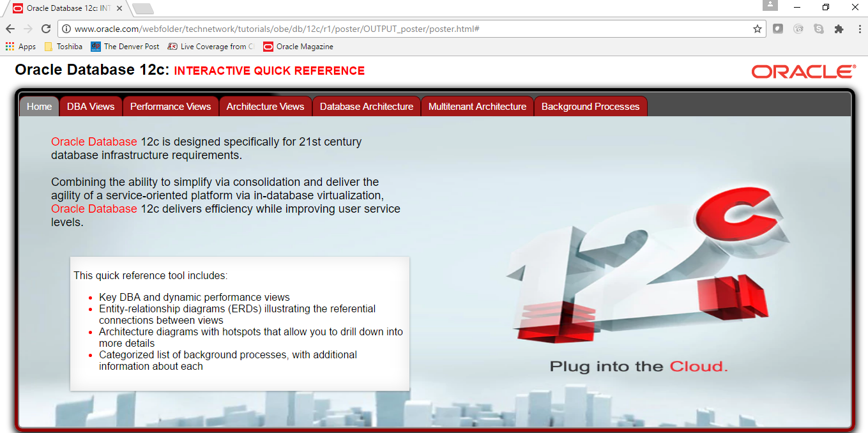This screenshot has width=868, height=433.
Task: Click the "Entity-relationship diagrams (ERDs)" bullet
Action: click(238, 315)
